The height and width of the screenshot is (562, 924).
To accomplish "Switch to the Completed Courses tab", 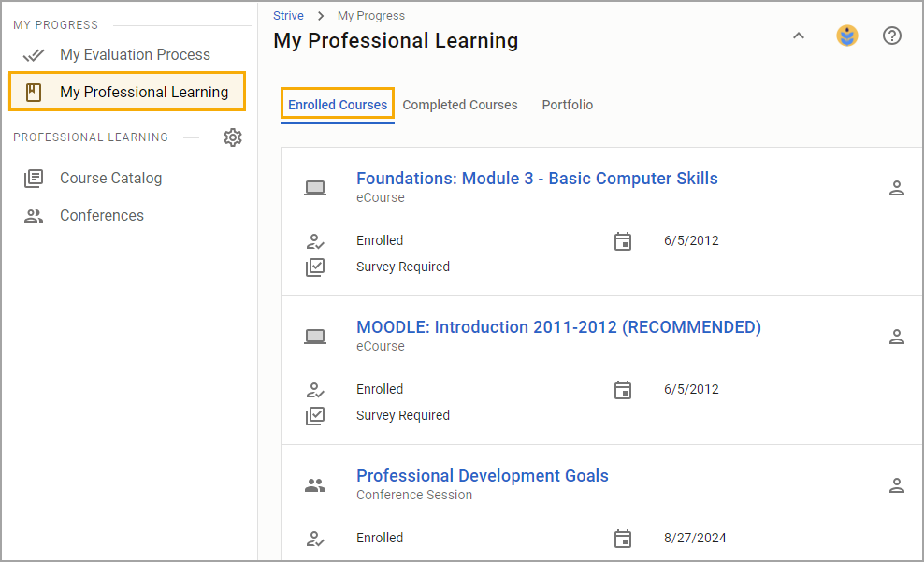I will point(459,105).
